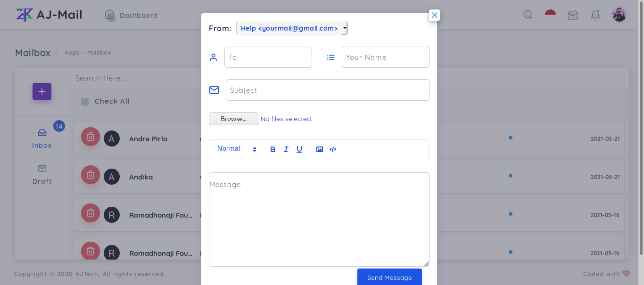Click the heart icon in the footer
Viewport: 644px width, 285px height.
point(626,274)
